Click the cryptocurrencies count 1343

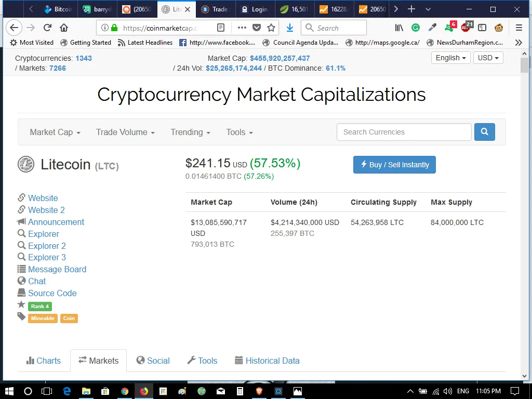pos(84,58)
